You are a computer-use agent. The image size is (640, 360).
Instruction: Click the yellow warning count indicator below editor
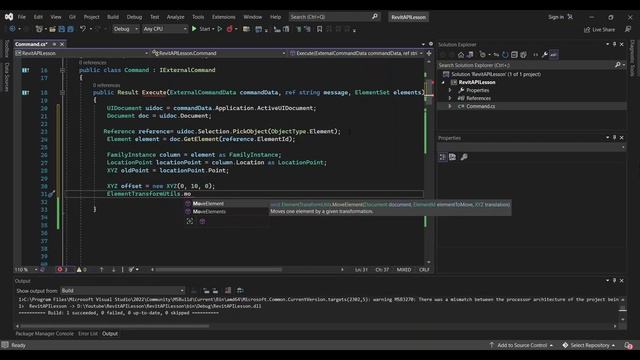click(x=81, y=269)
